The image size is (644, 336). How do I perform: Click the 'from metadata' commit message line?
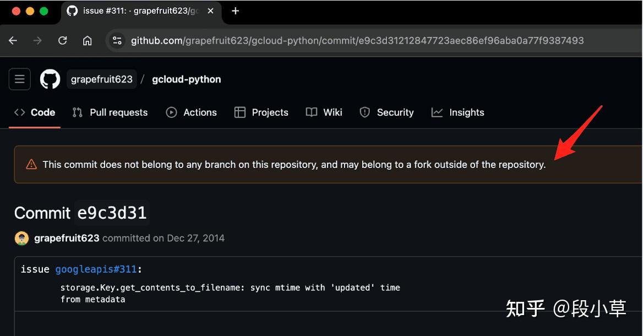(x=93, y=300)
